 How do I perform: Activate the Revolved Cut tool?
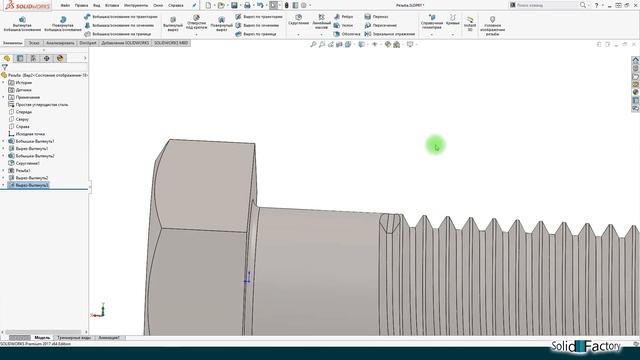[x=221, y=24]
